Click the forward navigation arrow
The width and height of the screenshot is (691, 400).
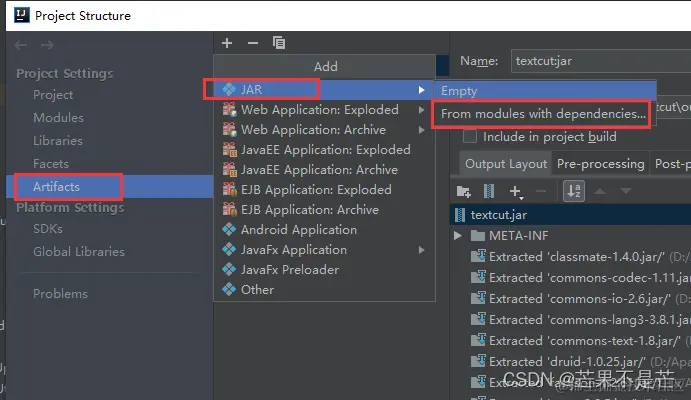click(x=47, y=45)
